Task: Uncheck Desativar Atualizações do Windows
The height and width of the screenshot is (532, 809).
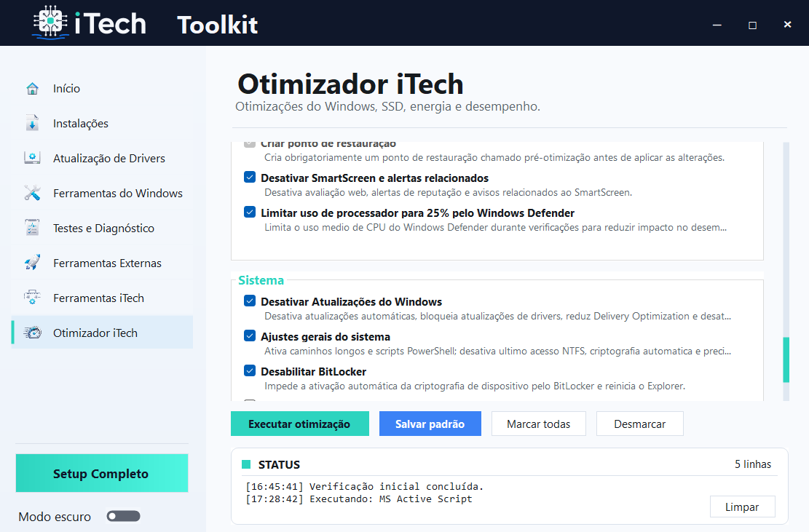Action: click(x=250, y=301)
